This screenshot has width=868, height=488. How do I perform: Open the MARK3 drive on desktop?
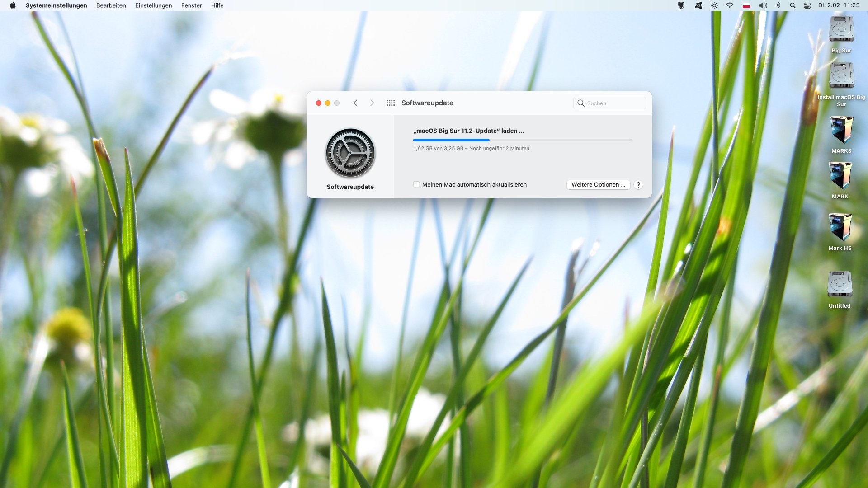841,130
